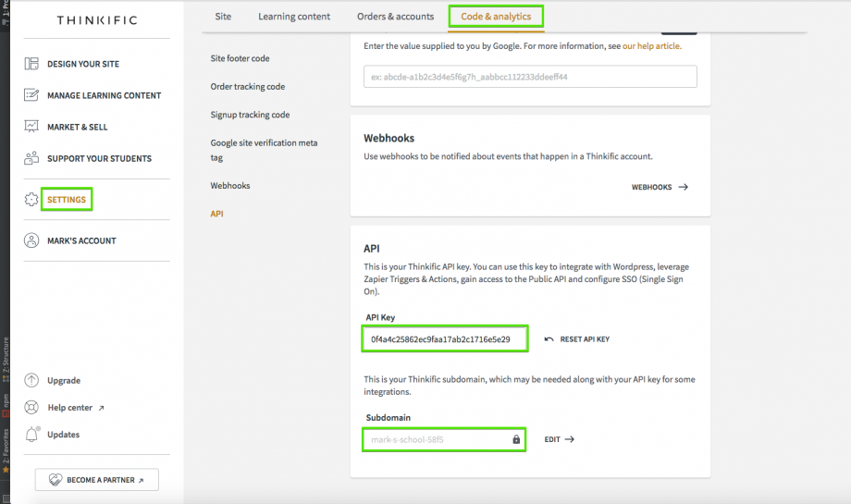Open Support Your Students section
Image resolution: width=851 pixels, height=504 pixels.
pyautogui.click(x=99, y=158)
